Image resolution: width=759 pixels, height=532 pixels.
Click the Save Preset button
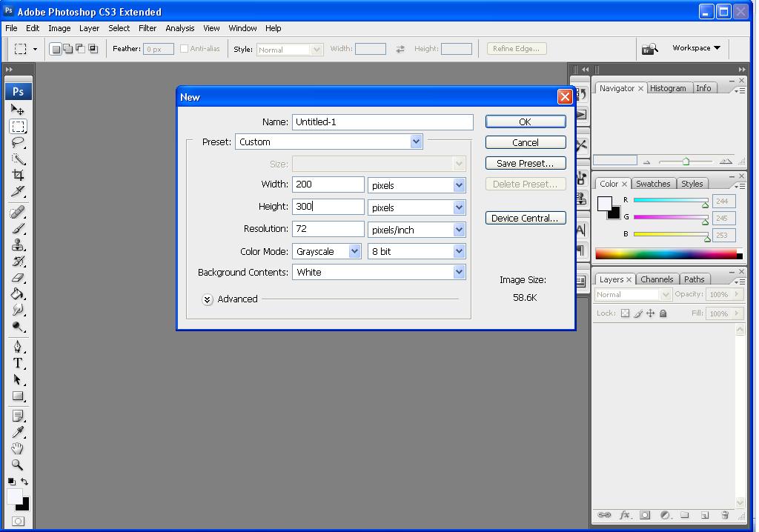click(x=525, y=163)
